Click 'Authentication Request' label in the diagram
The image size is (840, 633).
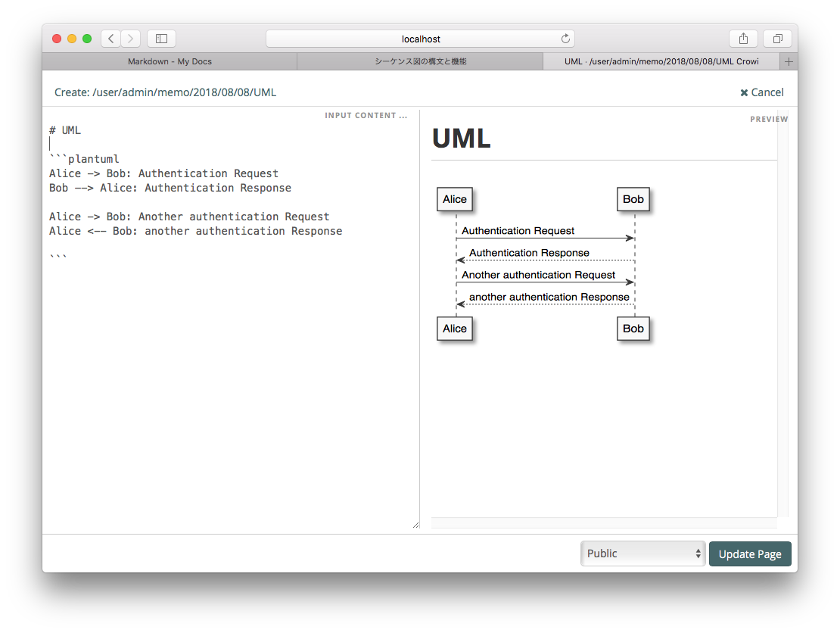(x=518, y=231)
